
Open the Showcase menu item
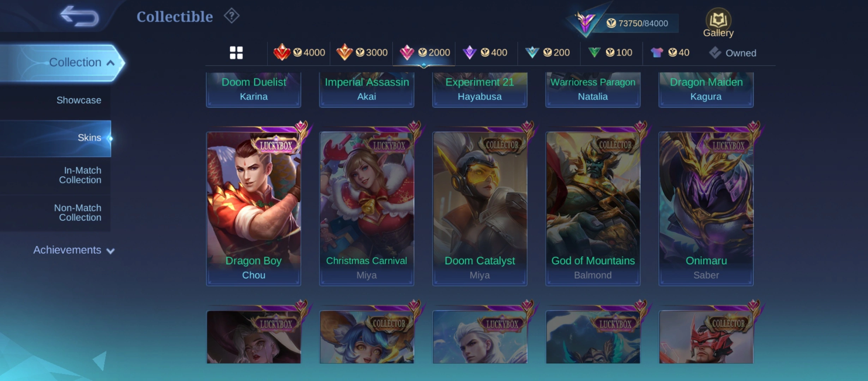pos(79,100)
